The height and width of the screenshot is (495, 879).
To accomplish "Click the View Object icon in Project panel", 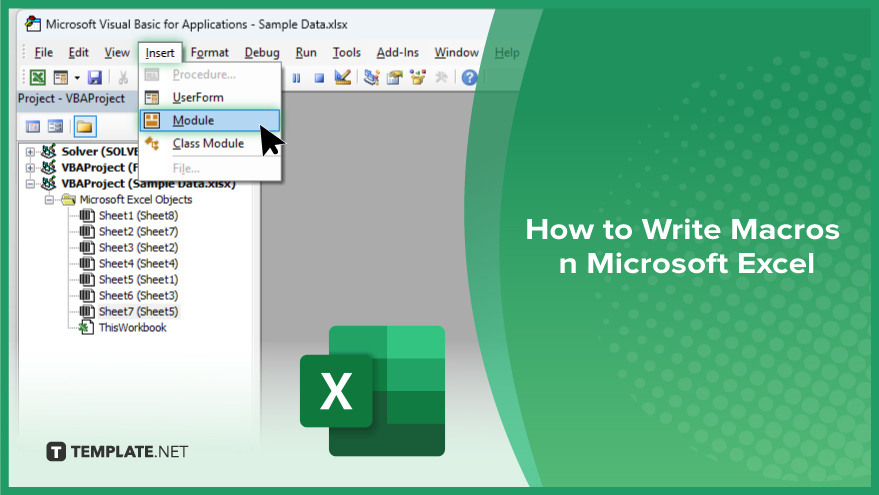I will [55, 127].
